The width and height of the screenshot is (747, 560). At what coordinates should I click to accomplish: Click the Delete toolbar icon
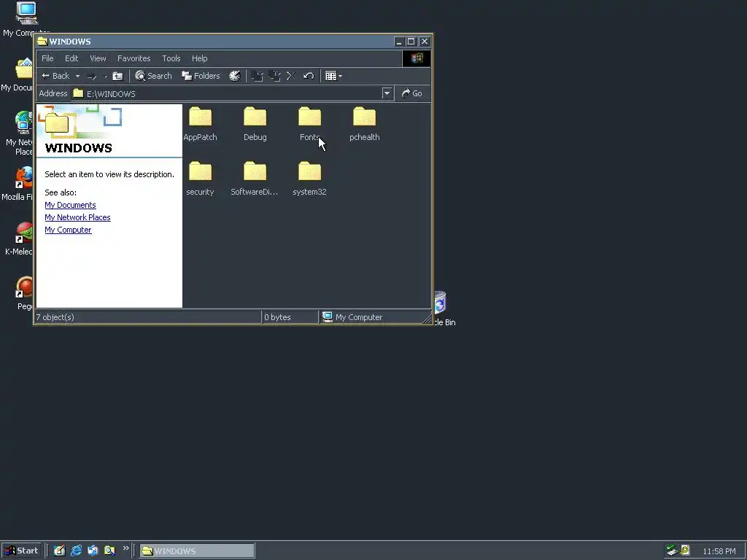(x=291, y=76)
